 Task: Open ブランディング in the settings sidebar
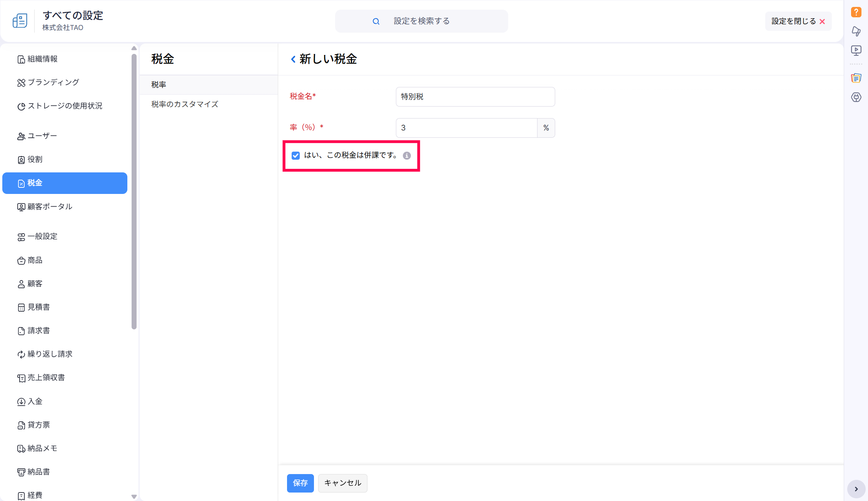[x=53, y=82]
